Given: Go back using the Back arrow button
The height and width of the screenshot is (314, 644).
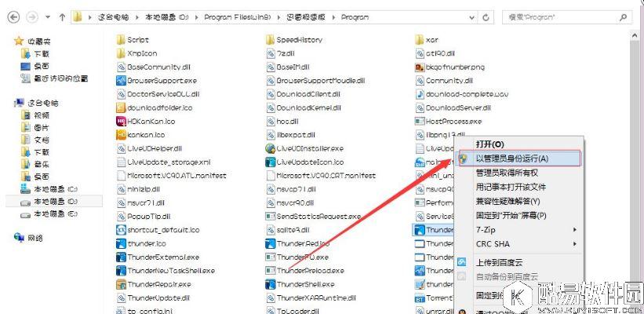Looking at the screenshot, I should click(x=13, y=16).
